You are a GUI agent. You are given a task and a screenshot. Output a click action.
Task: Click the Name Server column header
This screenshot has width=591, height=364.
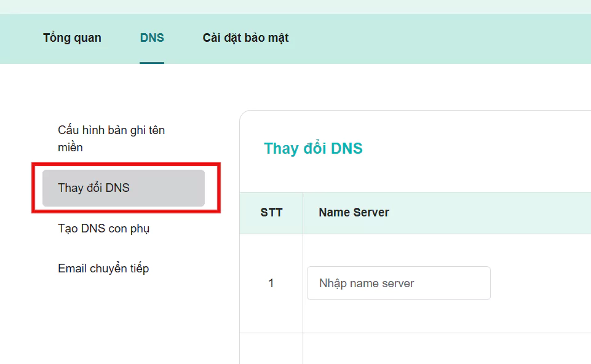click(354, 212)
